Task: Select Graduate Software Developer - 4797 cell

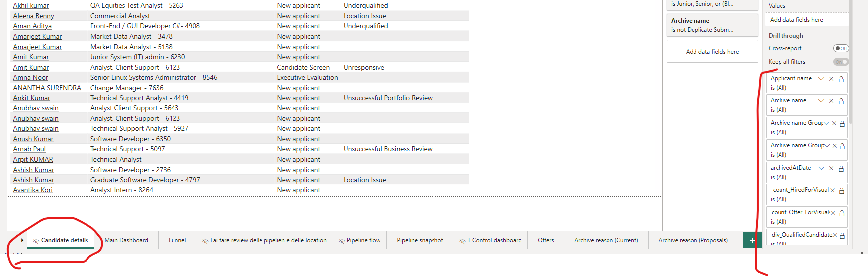Action: (145, 180)
